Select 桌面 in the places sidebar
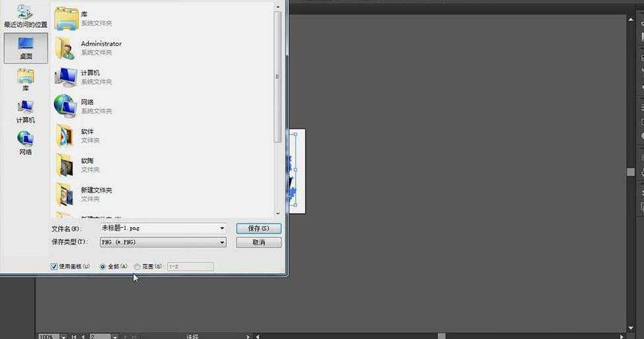The width and height of the screenshot is (644, 339). pos(25,48)
